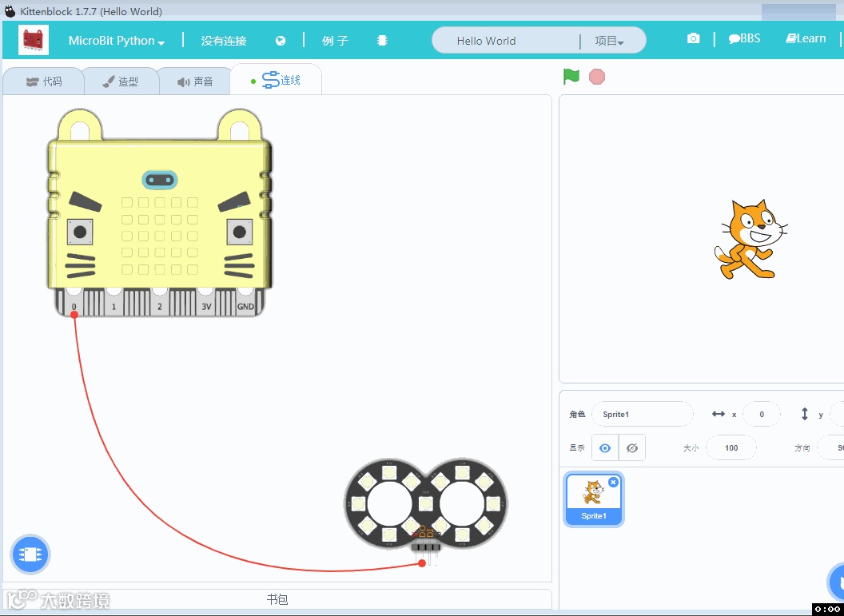Click the blue chip component button
Screen dimensions: 844x616
click(30, 554)
